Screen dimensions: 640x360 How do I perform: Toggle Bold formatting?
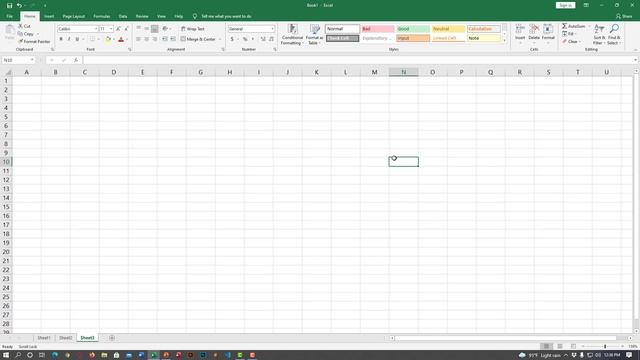coord(61,39)
